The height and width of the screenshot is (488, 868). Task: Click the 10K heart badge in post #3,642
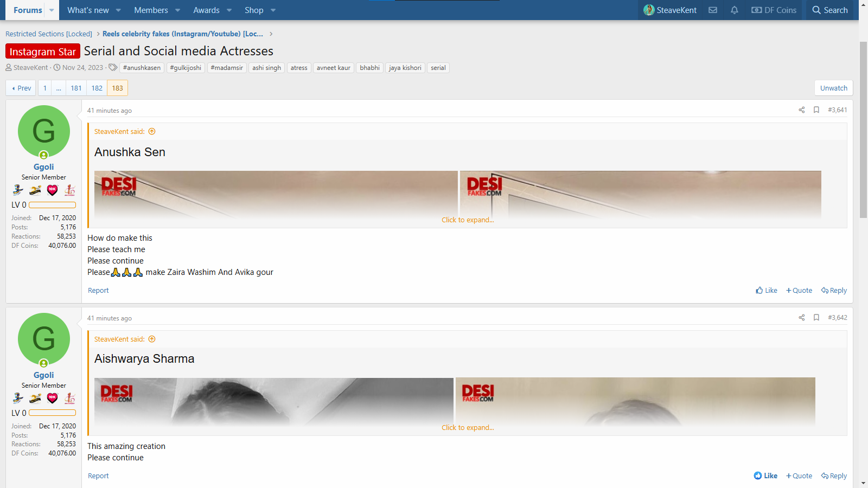coord(52,399)
